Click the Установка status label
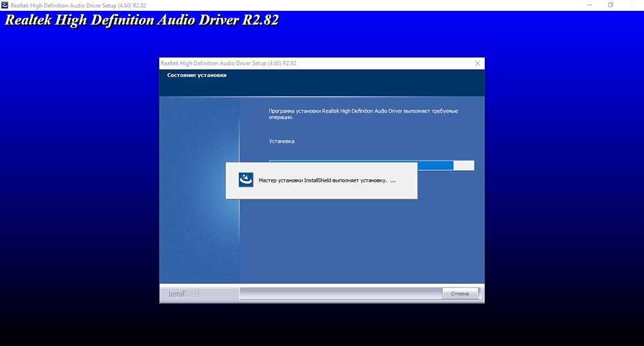Screen dimensions: 644x346 coord(281,141)
